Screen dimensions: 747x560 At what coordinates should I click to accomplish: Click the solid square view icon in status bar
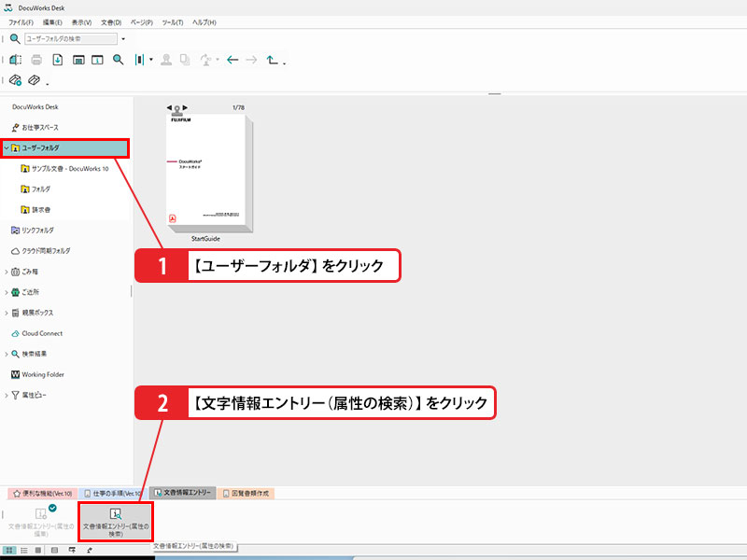[38, 550]
